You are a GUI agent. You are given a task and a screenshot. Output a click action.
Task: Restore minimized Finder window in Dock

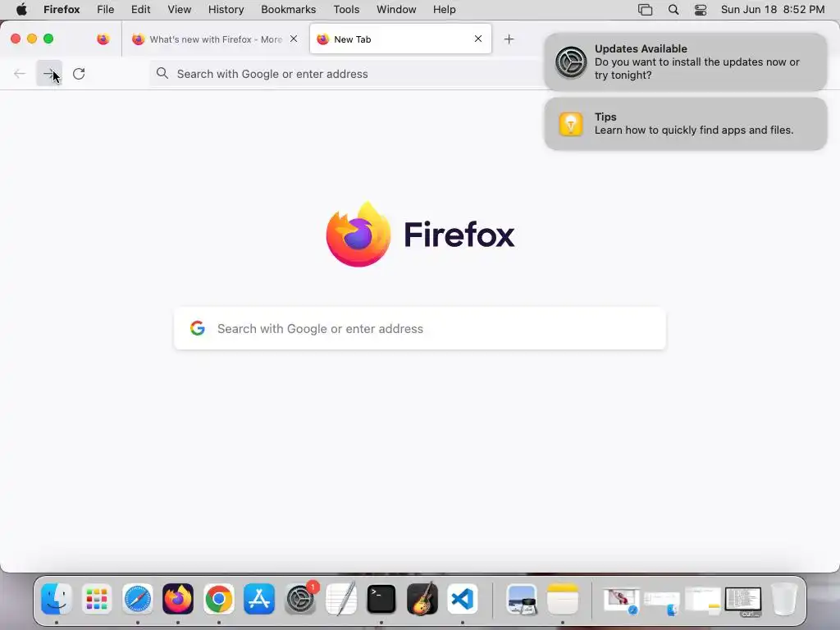tap(662, 602)
